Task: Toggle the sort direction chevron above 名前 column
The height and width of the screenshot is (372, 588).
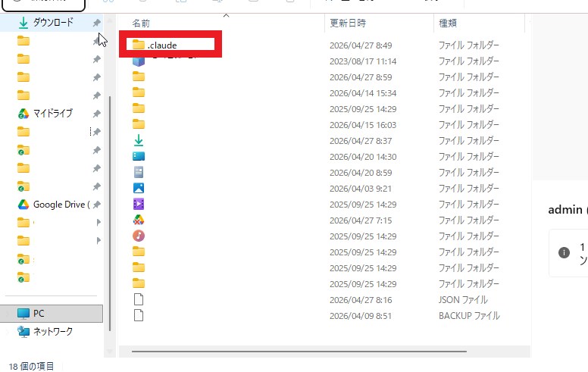Action: (x=226, y=15)
